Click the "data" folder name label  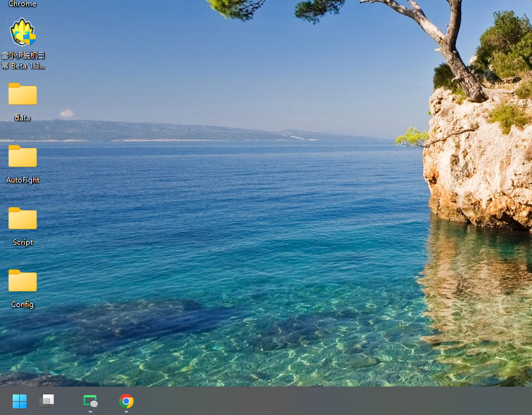[22, 118]
